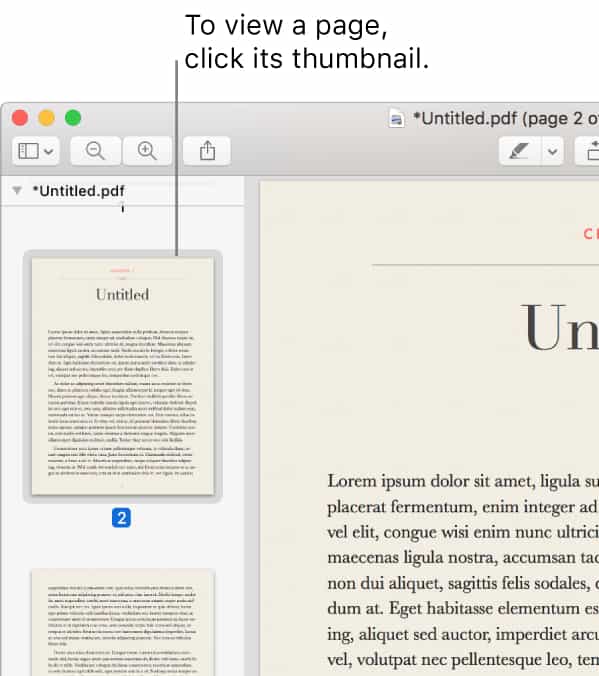Click the document proxy icon in title bar
The width and height of the screenshot is (599, 676).
coord(396,119)
